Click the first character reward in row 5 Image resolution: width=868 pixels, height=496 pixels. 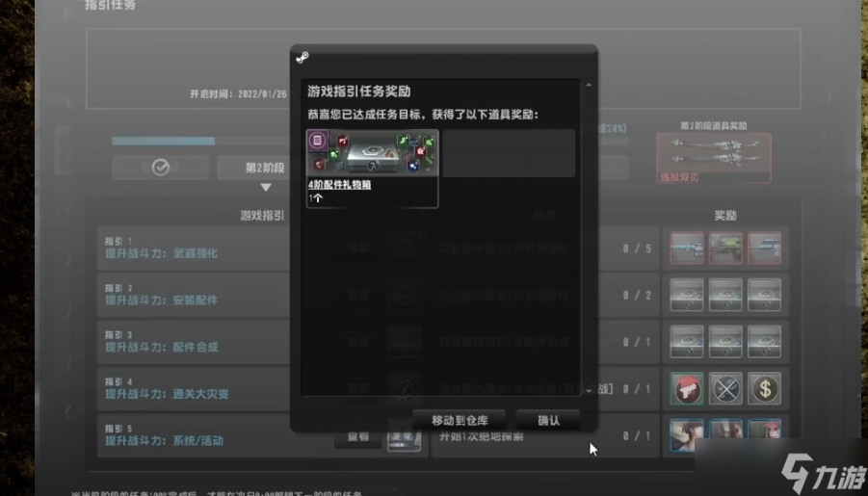(688, 435)
